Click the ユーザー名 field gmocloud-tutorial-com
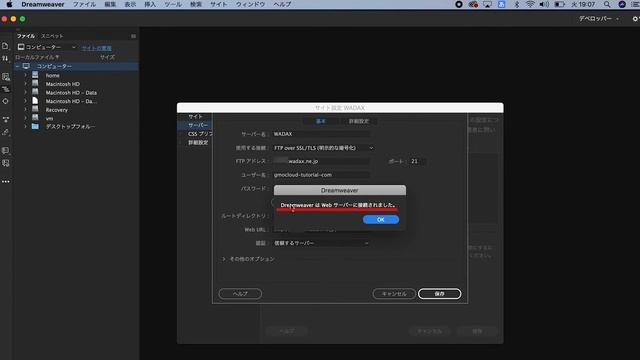The image size is (640, 360). tap(321, 175)
